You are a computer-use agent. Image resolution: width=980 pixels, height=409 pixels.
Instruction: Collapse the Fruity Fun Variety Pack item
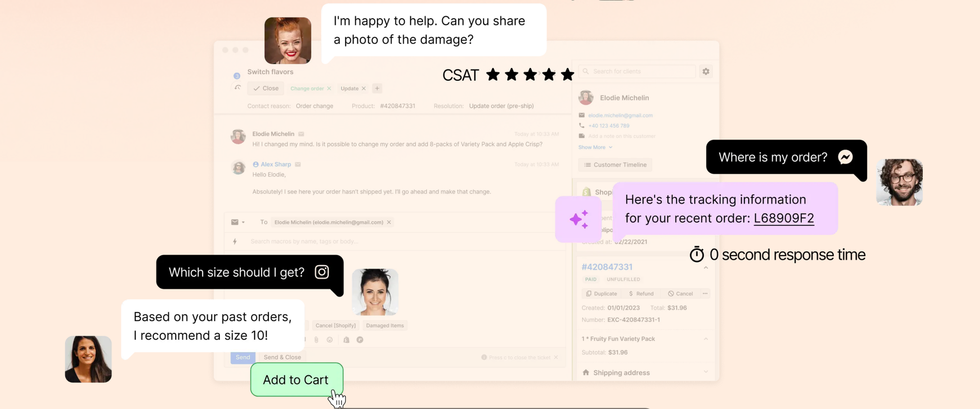tap(706, 339)
